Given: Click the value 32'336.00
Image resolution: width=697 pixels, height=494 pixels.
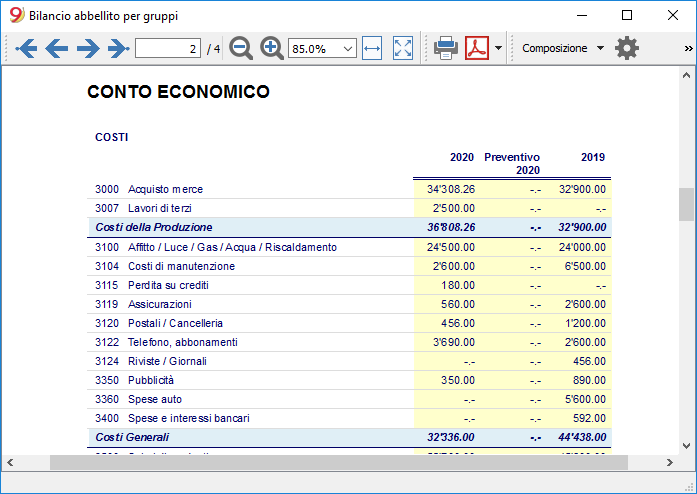Looking at the screenshot, I should (x=451, y=438).
